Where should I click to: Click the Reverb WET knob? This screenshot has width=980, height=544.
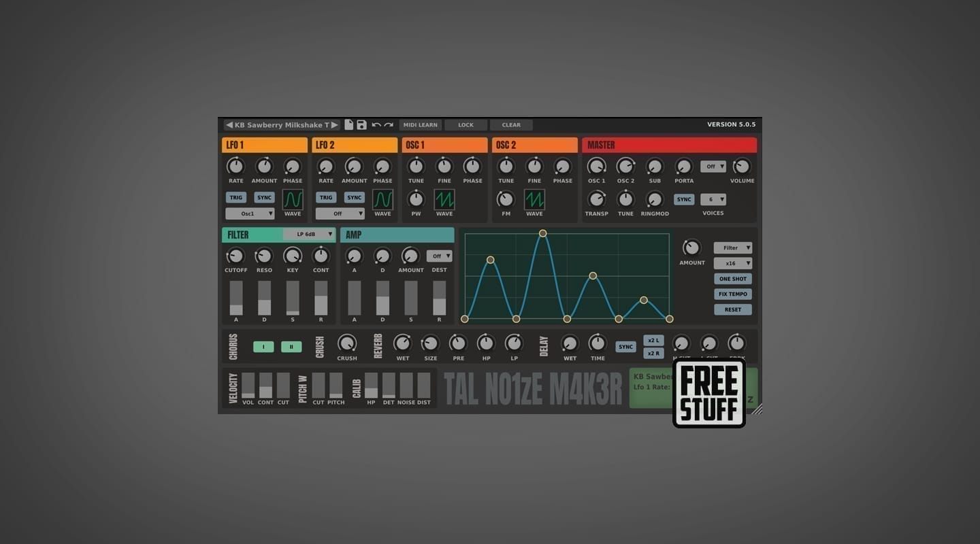point(403,343)
